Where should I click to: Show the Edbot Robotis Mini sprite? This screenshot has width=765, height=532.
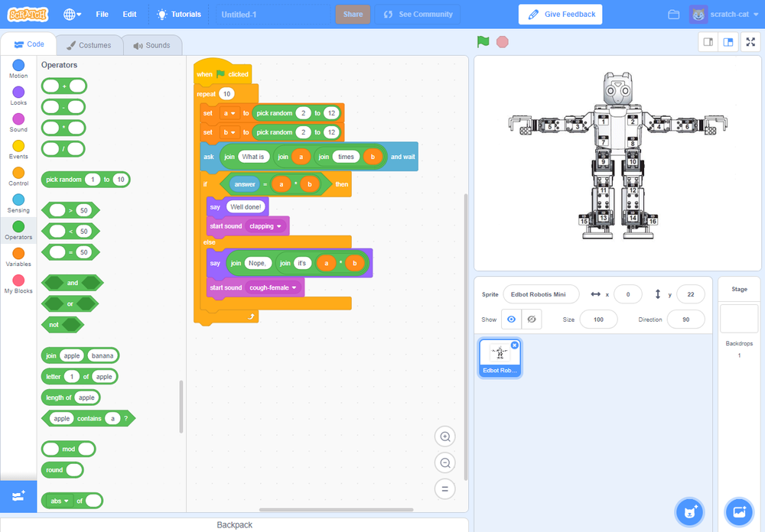(510, 319)
